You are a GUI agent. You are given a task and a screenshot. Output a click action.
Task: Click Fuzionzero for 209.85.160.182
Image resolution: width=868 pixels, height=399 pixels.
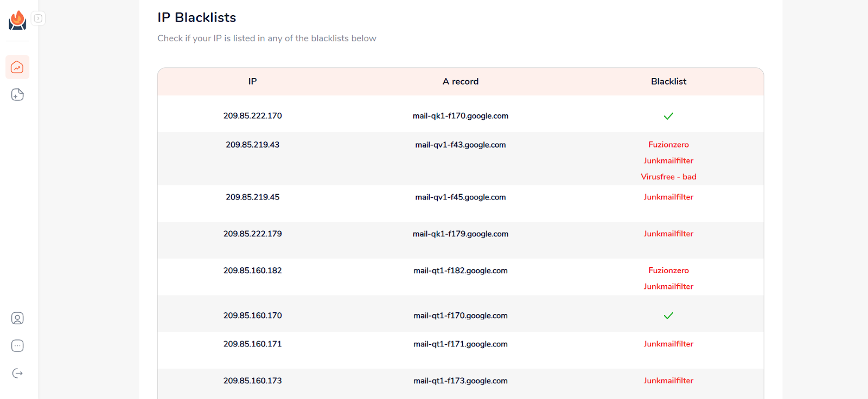click(x=668, y=271)
